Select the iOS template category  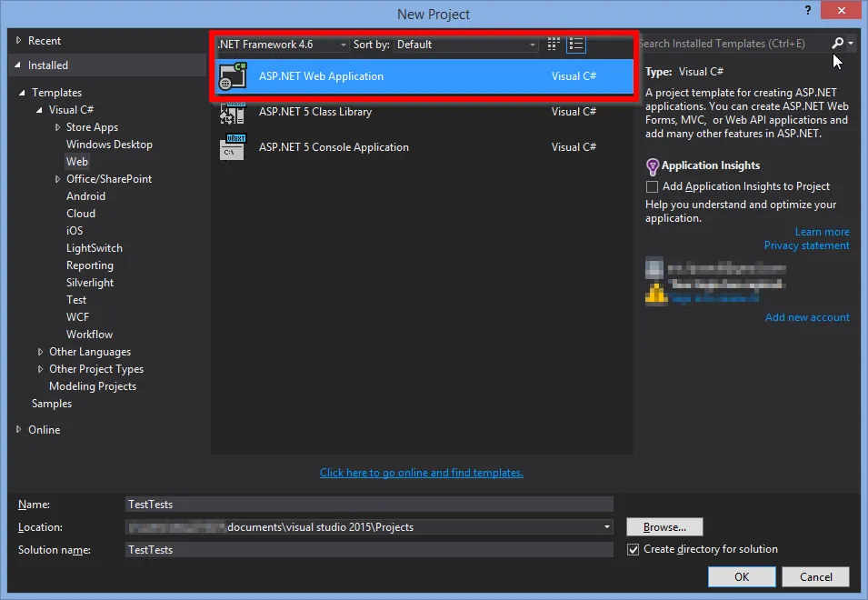[75, 230]
